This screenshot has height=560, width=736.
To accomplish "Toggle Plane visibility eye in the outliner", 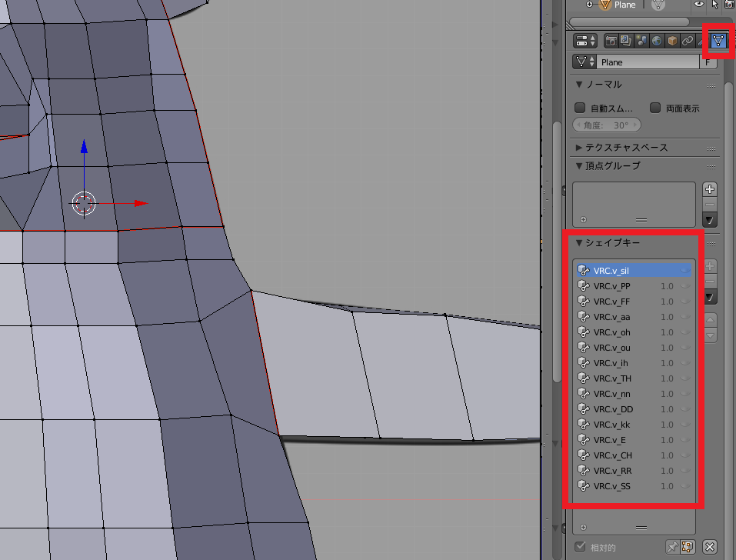I will [699, 4].
